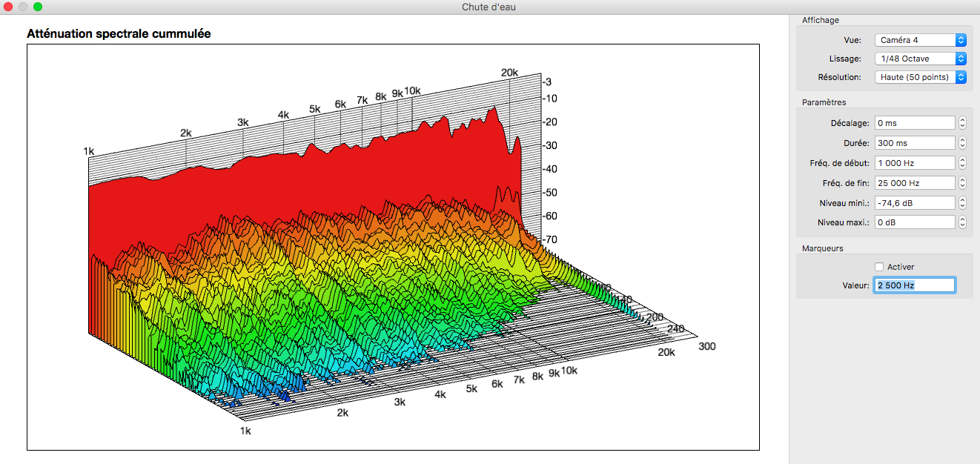
Task: Click the Fréq. de fin field
Action: click(915, 182)
